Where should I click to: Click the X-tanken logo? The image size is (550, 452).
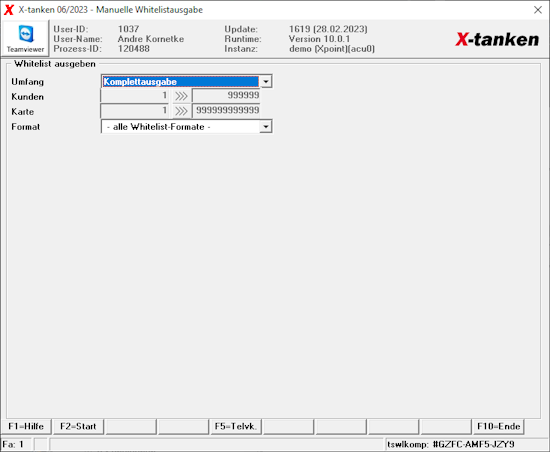[497, 39]
